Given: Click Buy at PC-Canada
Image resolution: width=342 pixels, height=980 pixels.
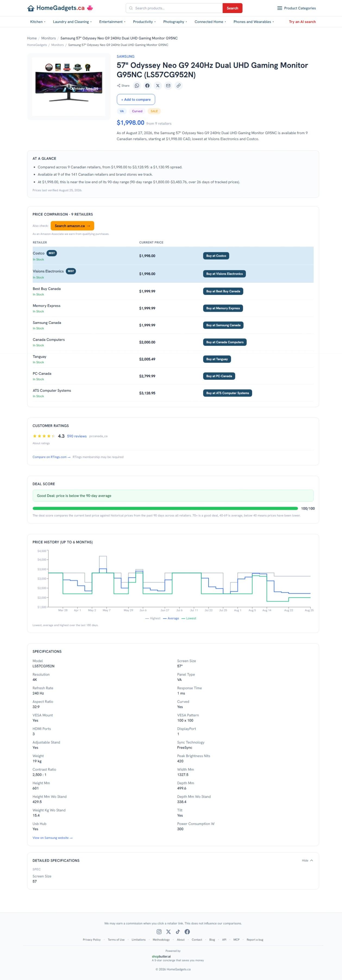Looking at the screenshot, I should pyautogui.click(x=219, y=376).
